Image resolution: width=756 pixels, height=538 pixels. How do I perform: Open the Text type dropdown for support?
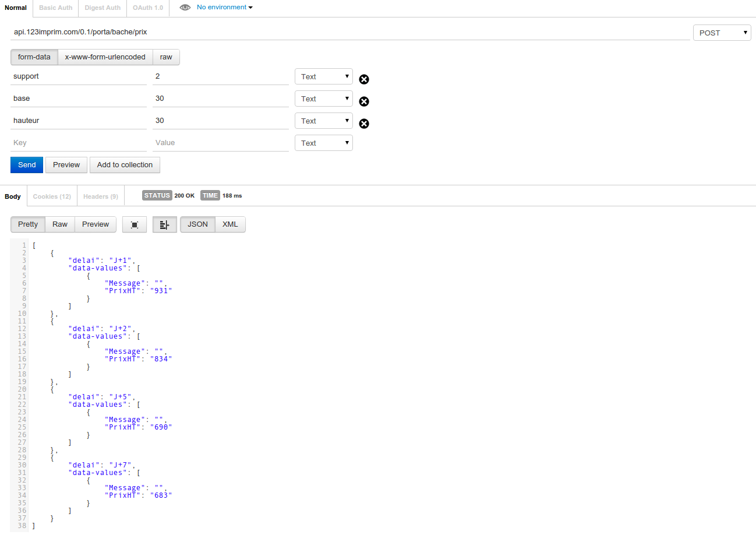(324, 76)
